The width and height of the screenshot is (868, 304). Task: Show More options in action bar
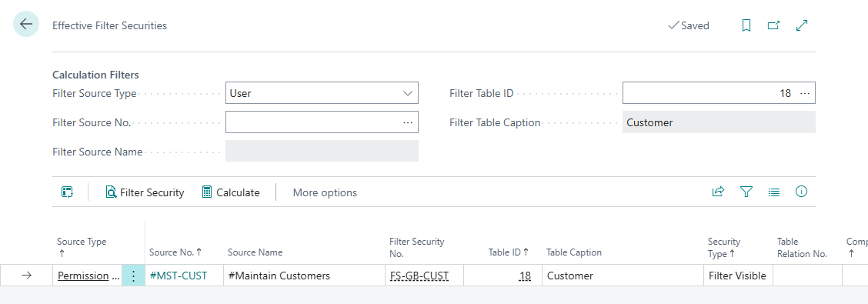(x=325, y=192)
